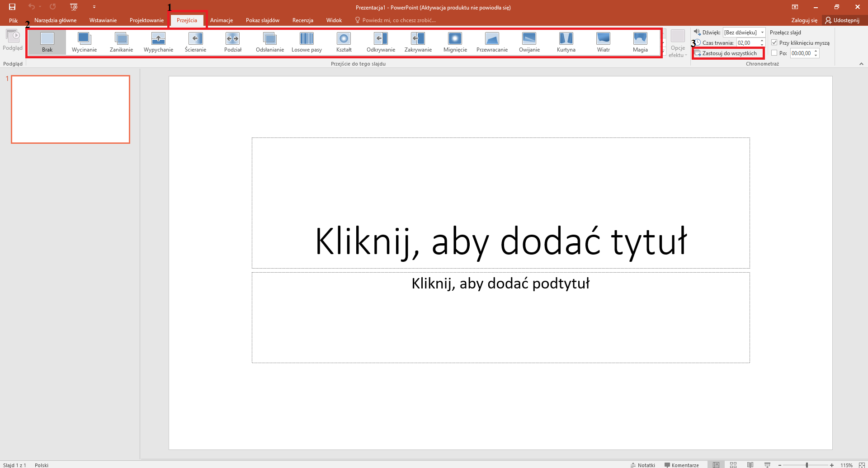This screenshot has width=868, height=468.
Task: Apply the Owijanie transition
Action: pyautogui.click(x=529, y=43)
